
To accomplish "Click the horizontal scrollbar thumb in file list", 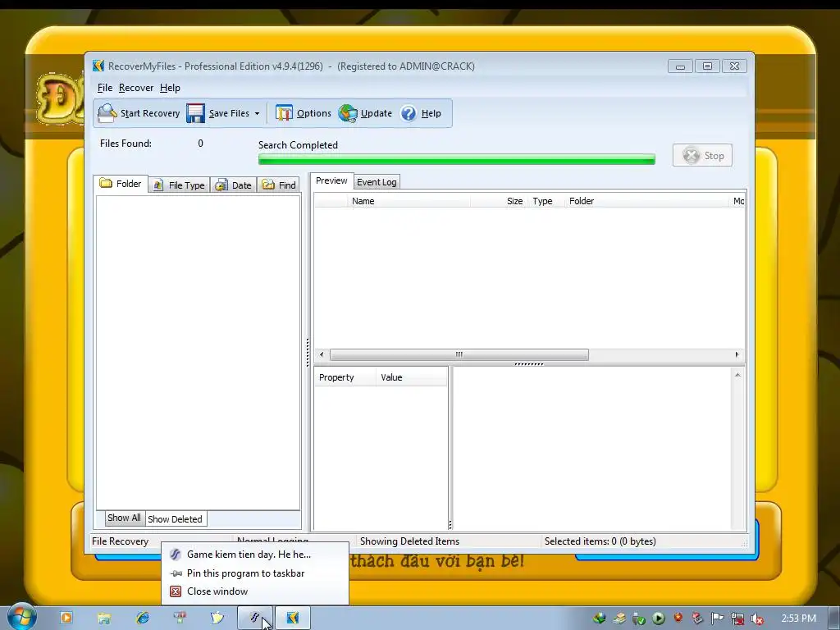I will click(x=459, y=354).
